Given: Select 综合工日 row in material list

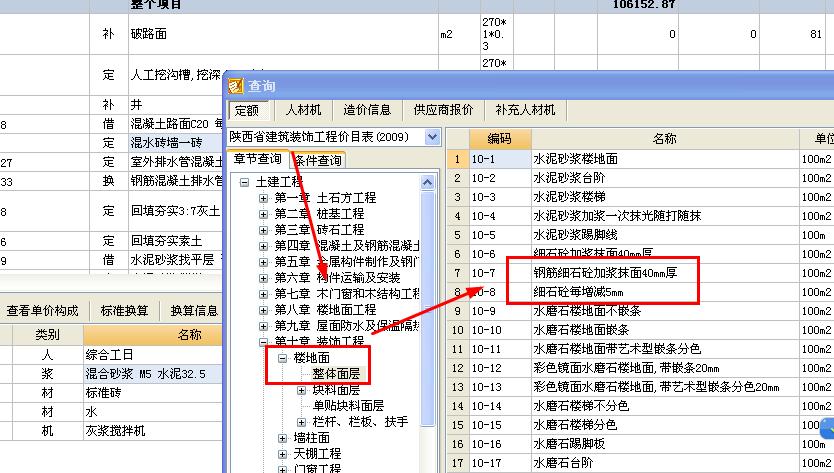Looking at the screenshot, I should pyautogui.click(x=111, y=355).
